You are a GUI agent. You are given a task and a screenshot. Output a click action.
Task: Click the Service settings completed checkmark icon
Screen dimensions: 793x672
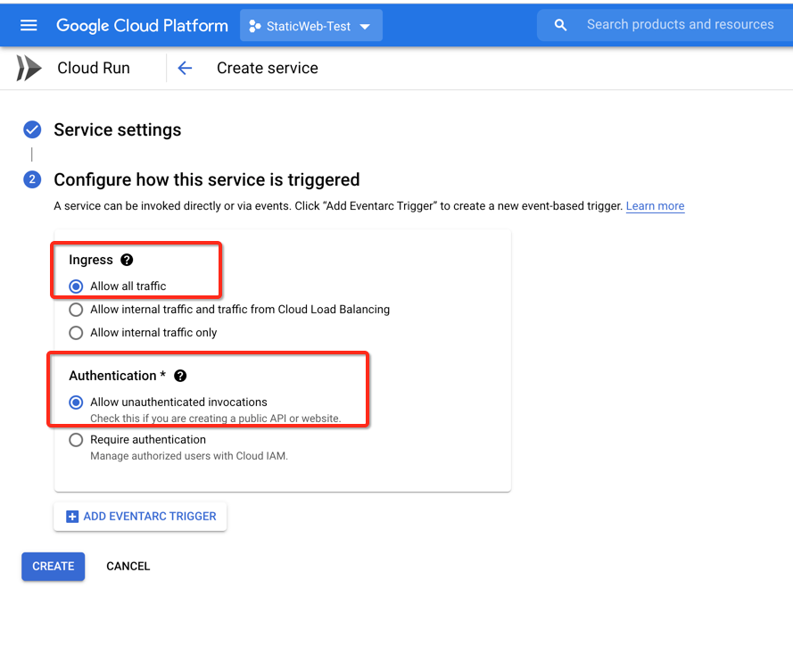(x=31, y=129)
